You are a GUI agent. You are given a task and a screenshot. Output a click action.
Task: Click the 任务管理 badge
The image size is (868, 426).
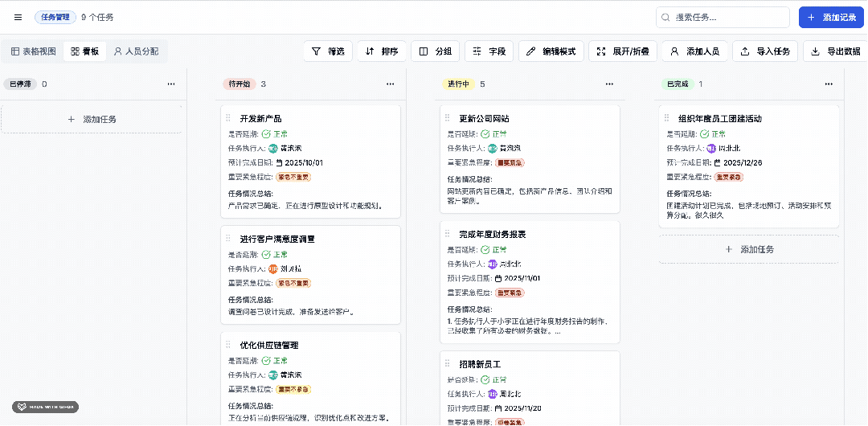click(x=55, y=17)
